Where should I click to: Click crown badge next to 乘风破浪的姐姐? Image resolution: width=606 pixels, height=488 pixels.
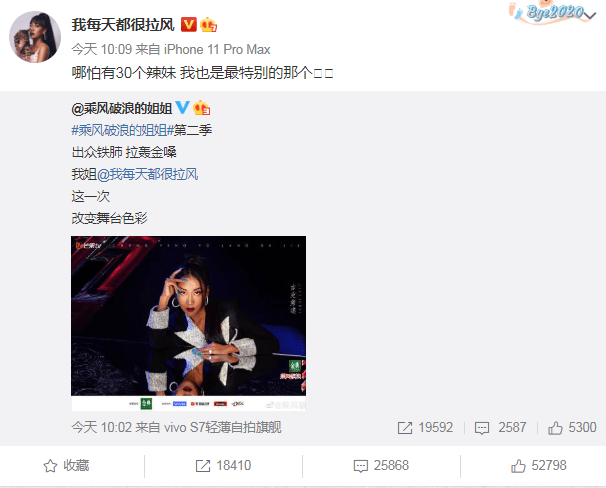pyautogui.click(x=201, y=108)
